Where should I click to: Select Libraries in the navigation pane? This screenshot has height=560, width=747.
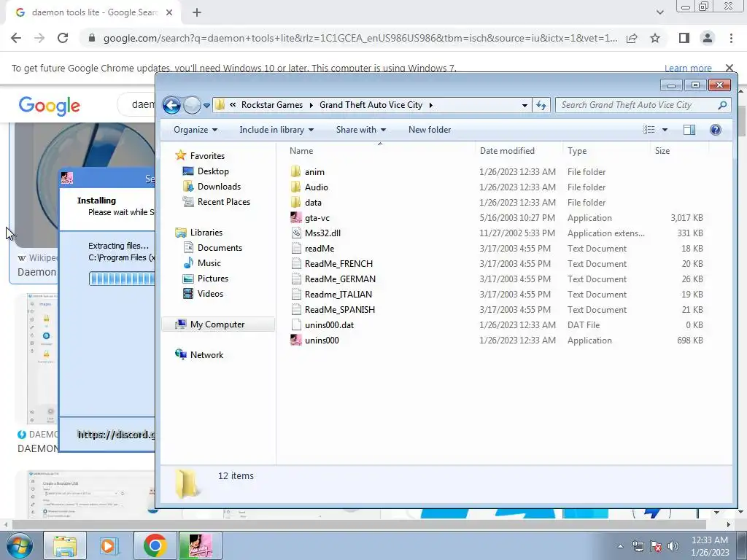tap(206, 233)
